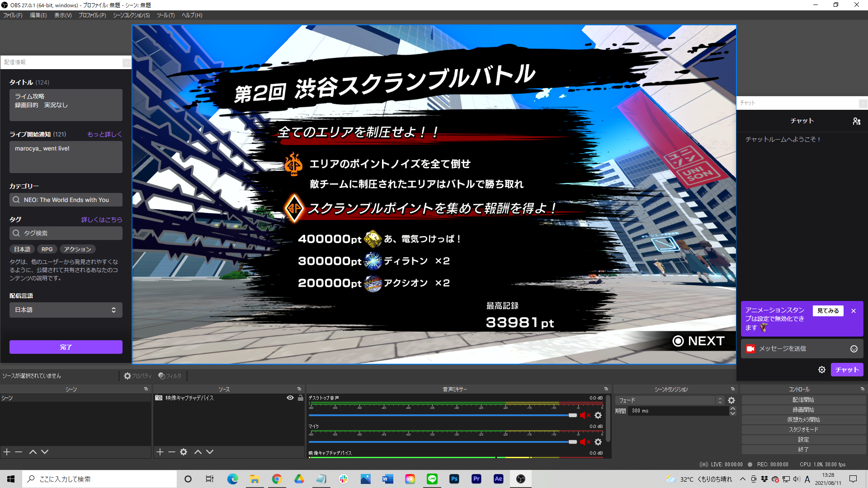Open LINE app from taskbar

pyautogui.click(x=432, y=479)
